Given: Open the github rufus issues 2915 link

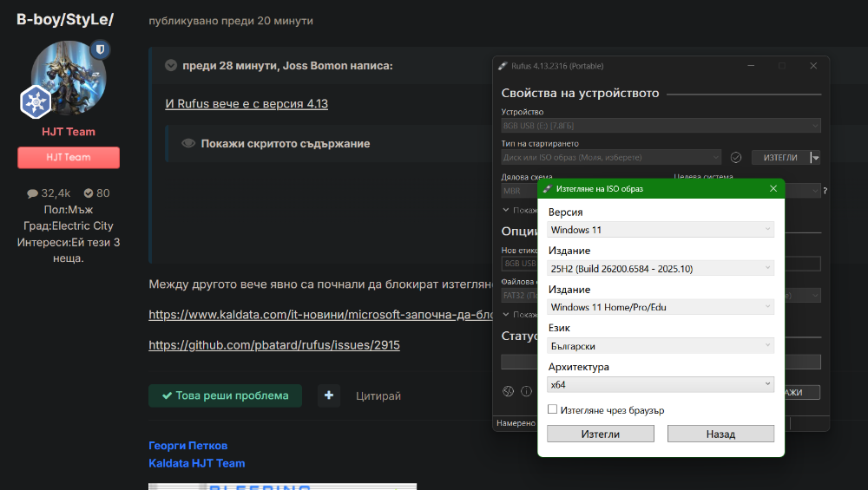Looking at the screenshot, I should coord(274,345).
